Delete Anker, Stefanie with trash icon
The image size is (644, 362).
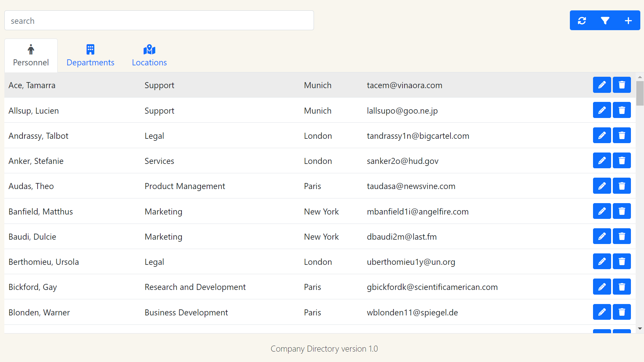(622, 161)
